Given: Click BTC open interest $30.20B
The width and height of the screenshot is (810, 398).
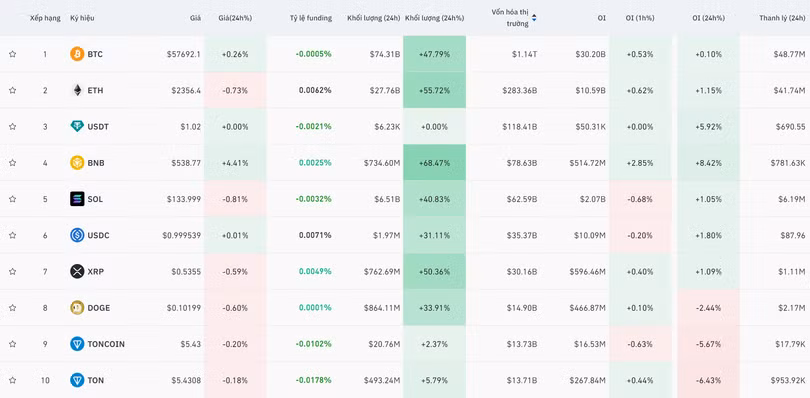Looking at the screenshot, I should tap(590, 54).
